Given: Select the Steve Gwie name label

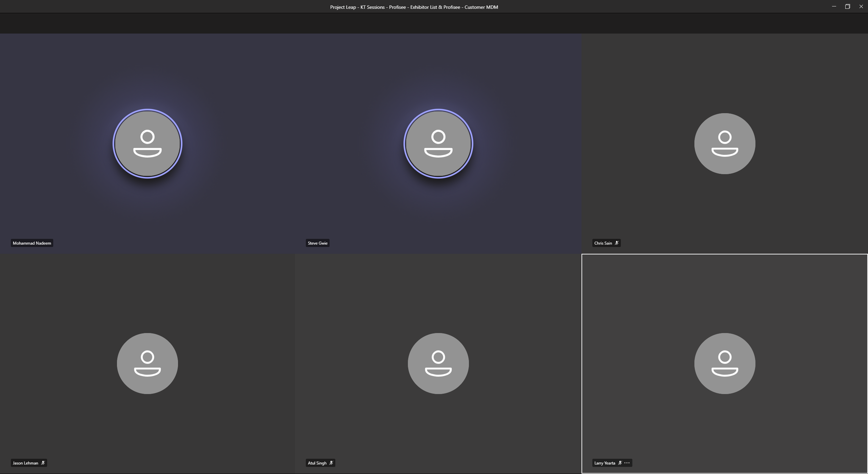Looking at the screenshot, I should [317, 243].
